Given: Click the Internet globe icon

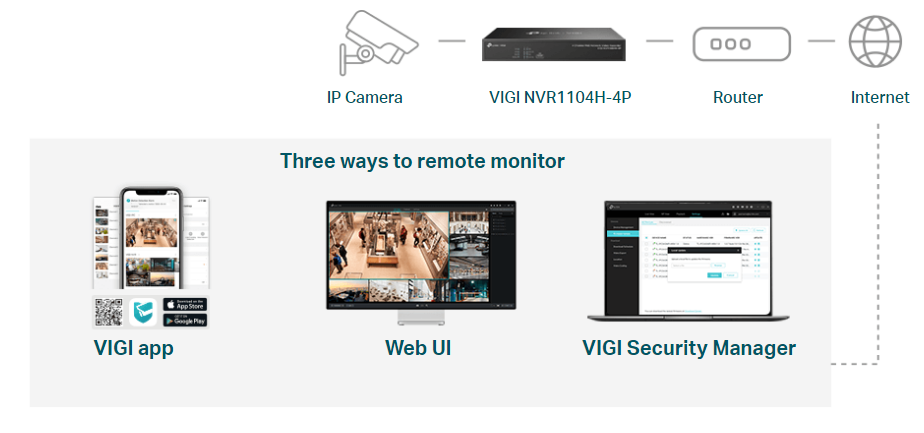Looking at the screenshot, I should point(875,42).
